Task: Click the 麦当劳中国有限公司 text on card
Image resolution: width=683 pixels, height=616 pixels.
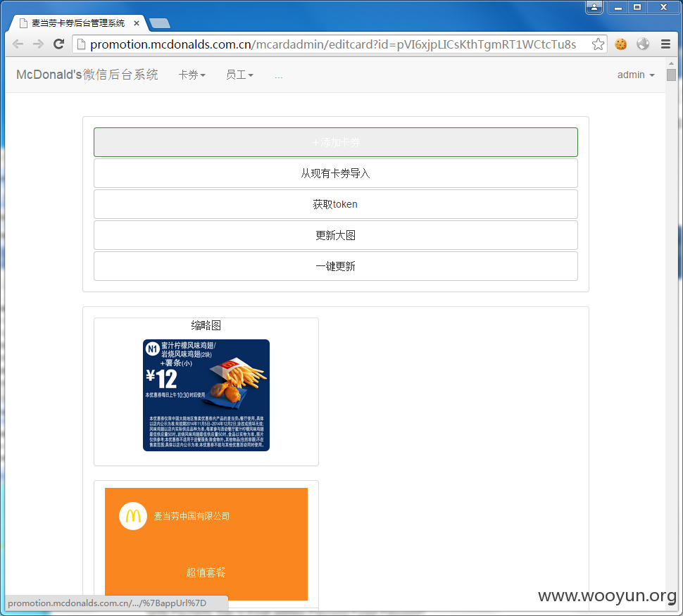Action: 192,516
